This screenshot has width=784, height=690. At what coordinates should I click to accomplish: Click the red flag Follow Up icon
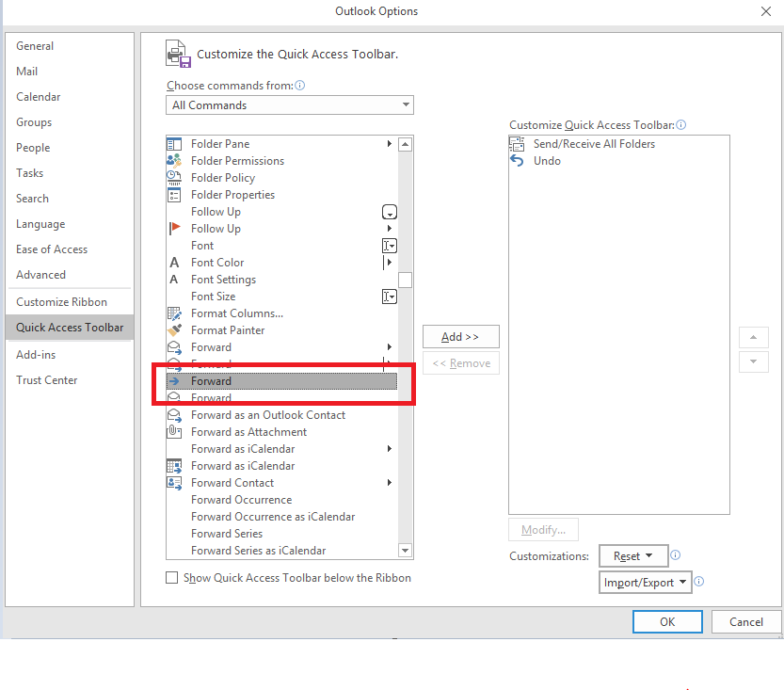coord(174,229)
